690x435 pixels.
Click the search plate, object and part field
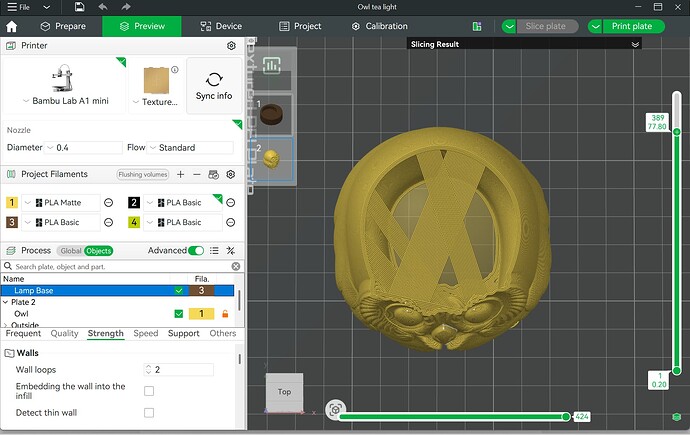(123, 267)
